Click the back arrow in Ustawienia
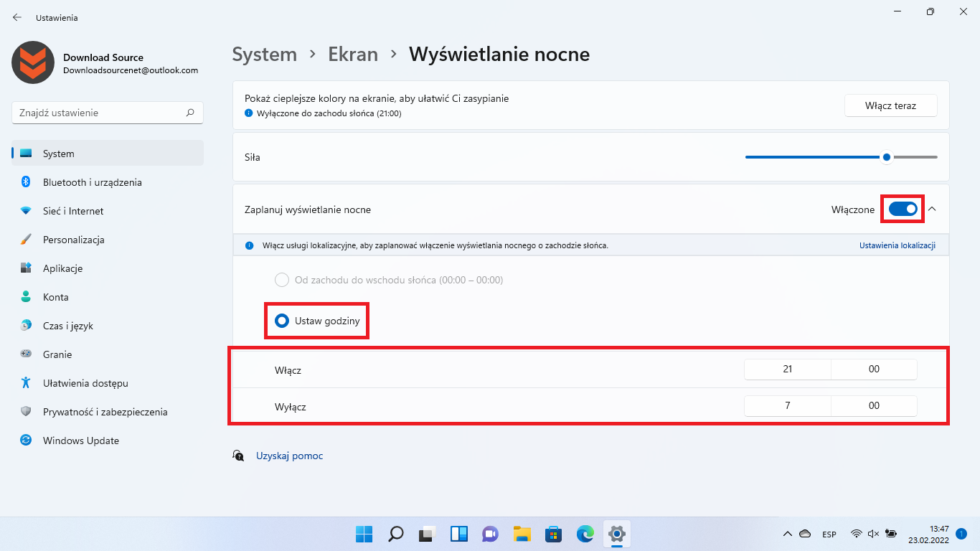 point(17,17)
